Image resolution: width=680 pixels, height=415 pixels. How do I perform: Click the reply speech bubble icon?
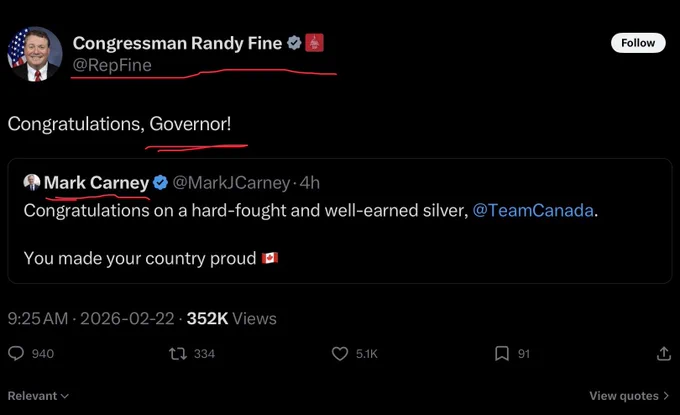tap(16, 353)
